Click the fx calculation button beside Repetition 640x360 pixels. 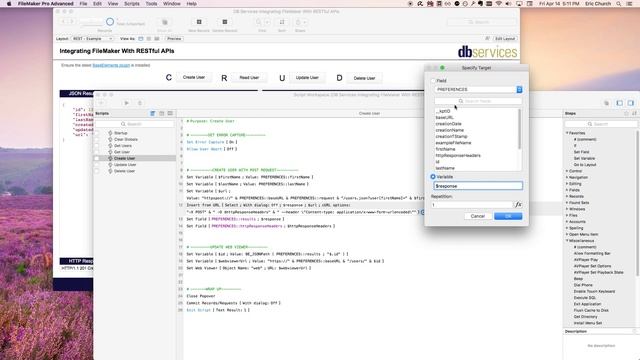tap(518, 204)
